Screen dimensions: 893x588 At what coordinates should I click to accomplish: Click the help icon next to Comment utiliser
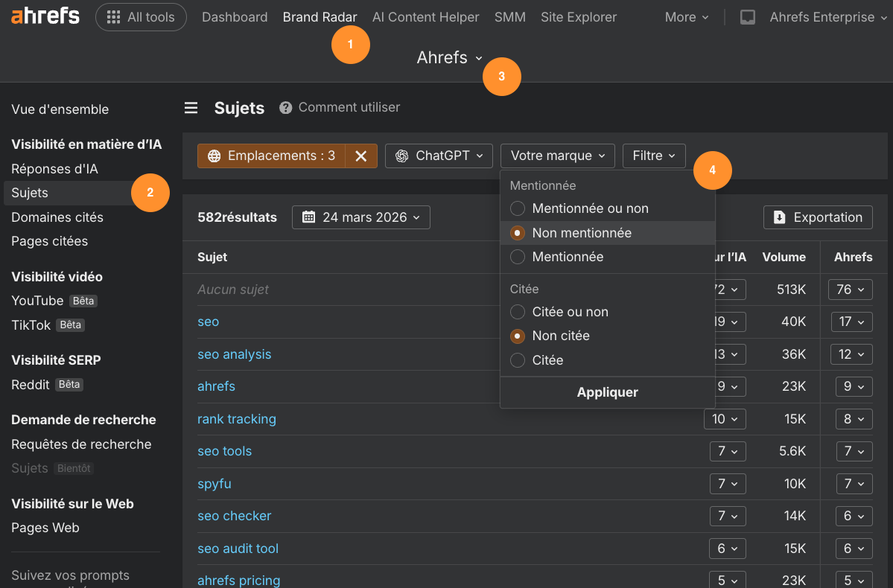point(285,108)
